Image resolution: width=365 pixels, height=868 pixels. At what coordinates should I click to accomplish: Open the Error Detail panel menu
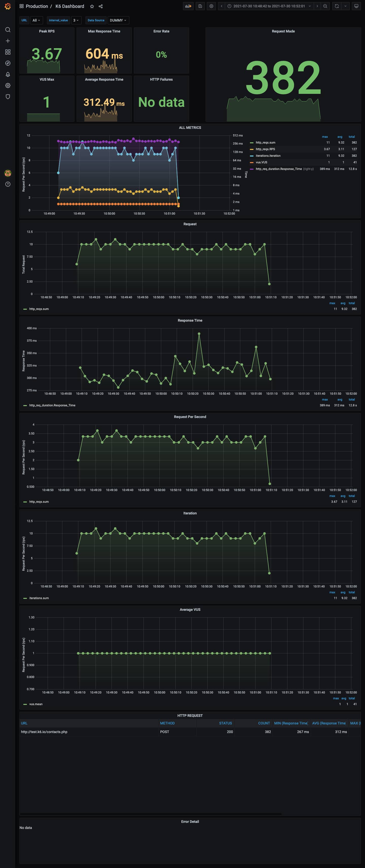point(190,822)
